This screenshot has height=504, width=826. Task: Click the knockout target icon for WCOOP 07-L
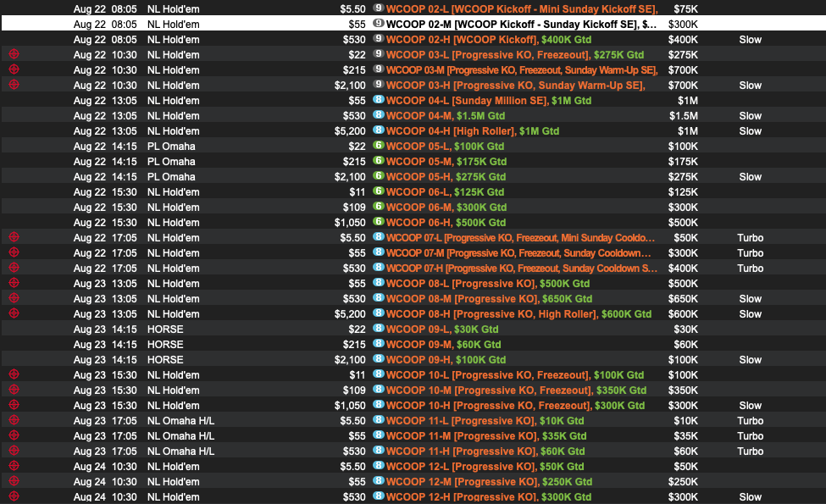click(14, 237)
